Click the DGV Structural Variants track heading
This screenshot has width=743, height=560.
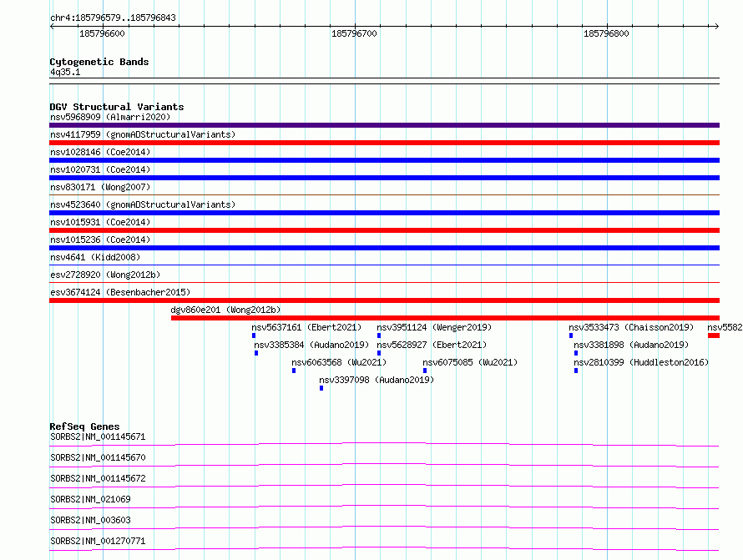click(117, 107)
